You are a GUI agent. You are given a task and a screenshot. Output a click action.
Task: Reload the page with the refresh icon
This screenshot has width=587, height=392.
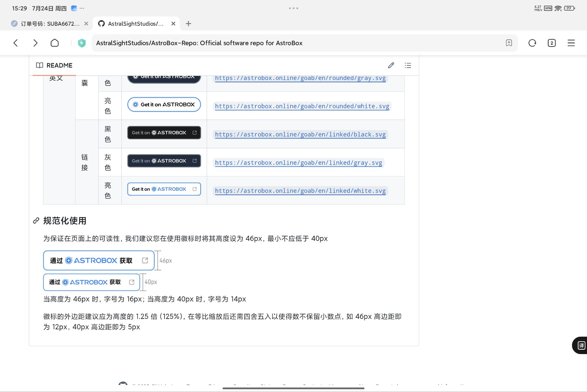(532, 43)
